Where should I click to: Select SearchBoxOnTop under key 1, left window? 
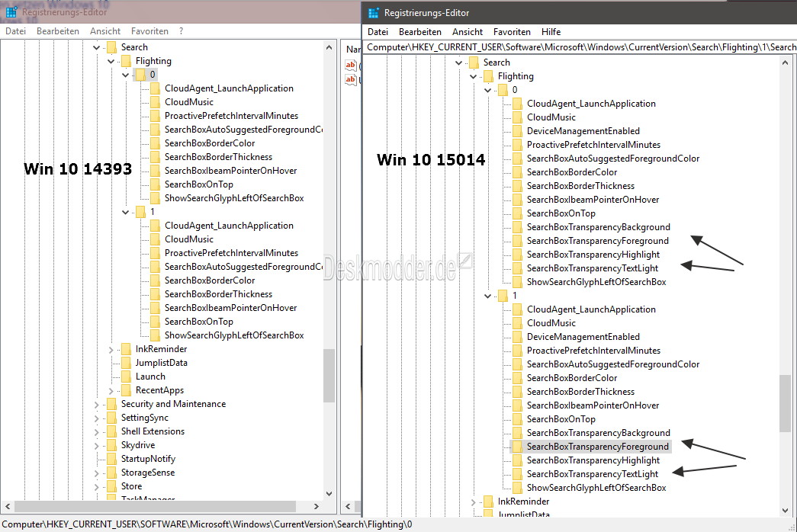pos(199,322)
